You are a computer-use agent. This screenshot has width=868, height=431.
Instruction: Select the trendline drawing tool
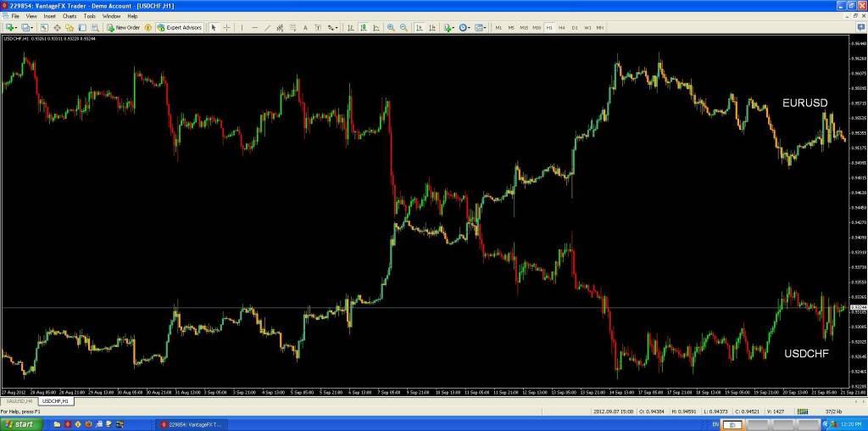pyautogui.click(x=267, y=27)
